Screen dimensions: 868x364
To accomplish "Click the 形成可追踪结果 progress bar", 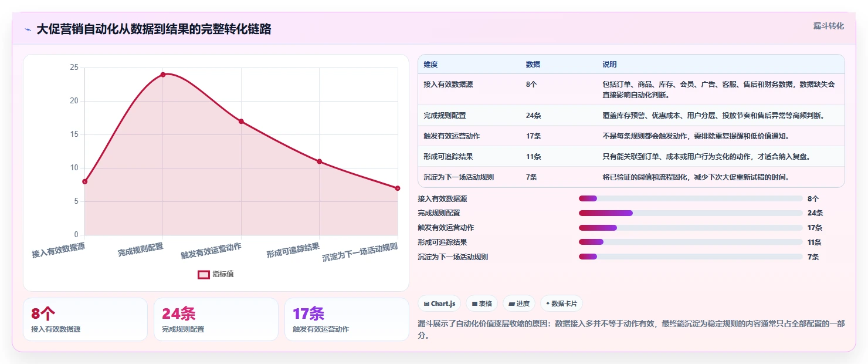I will pos(690,242).
